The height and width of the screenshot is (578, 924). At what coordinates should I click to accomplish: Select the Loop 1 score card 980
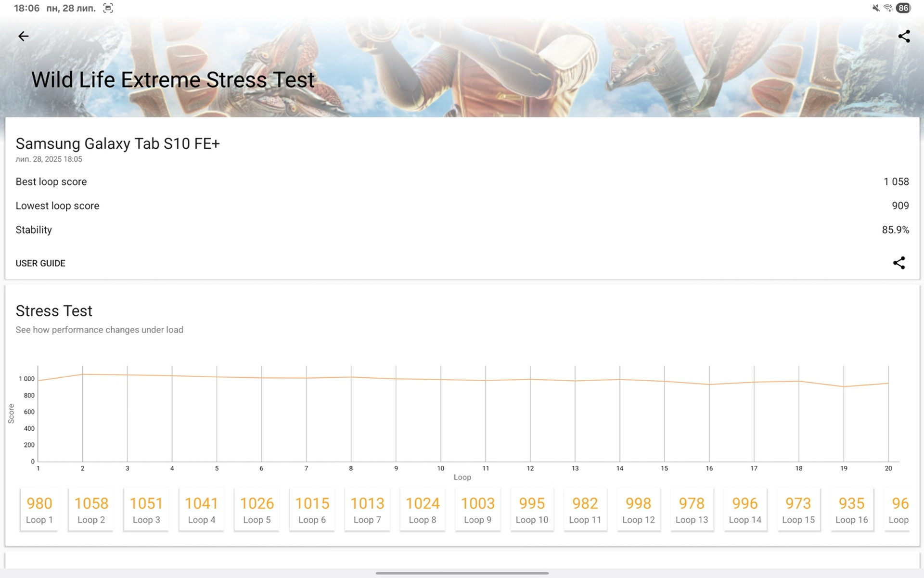click(39, 509)
